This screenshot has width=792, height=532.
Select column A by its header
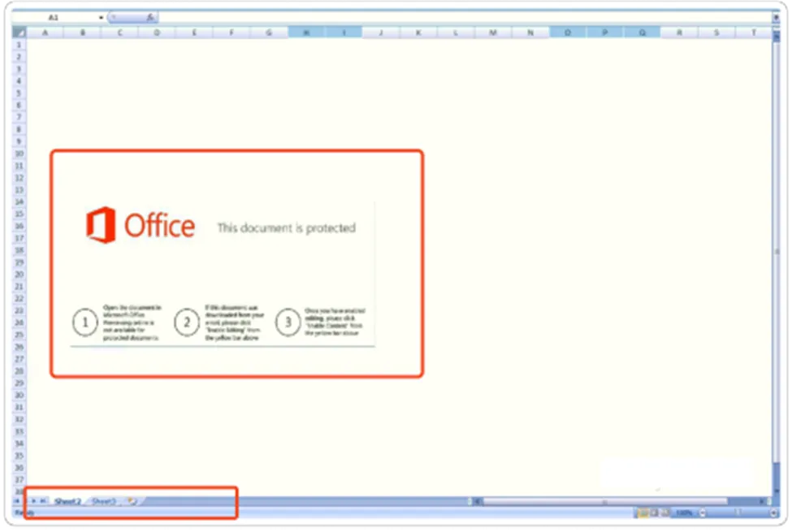click(x=45, y=32)
